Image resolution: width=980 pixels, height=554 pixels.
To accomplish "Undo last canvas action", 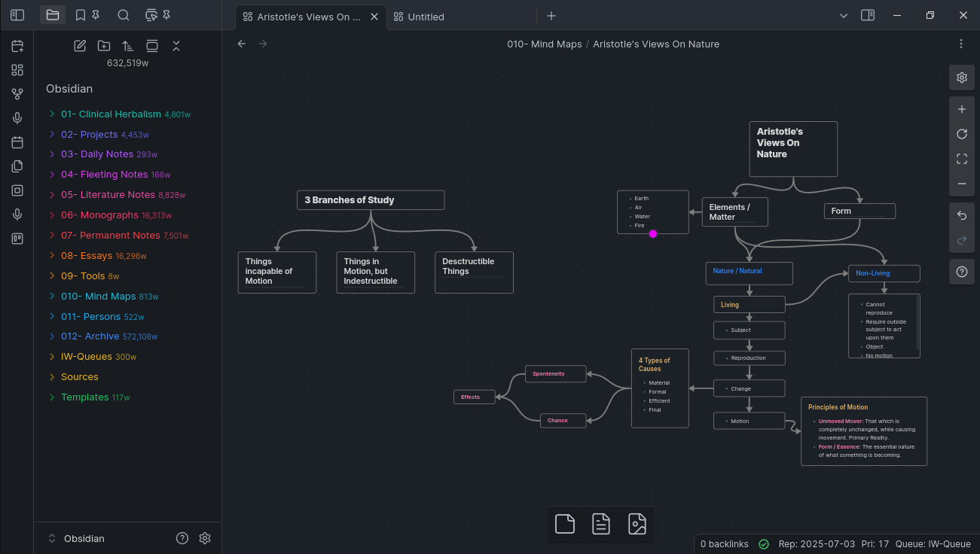I will click(x=962, y=216).
